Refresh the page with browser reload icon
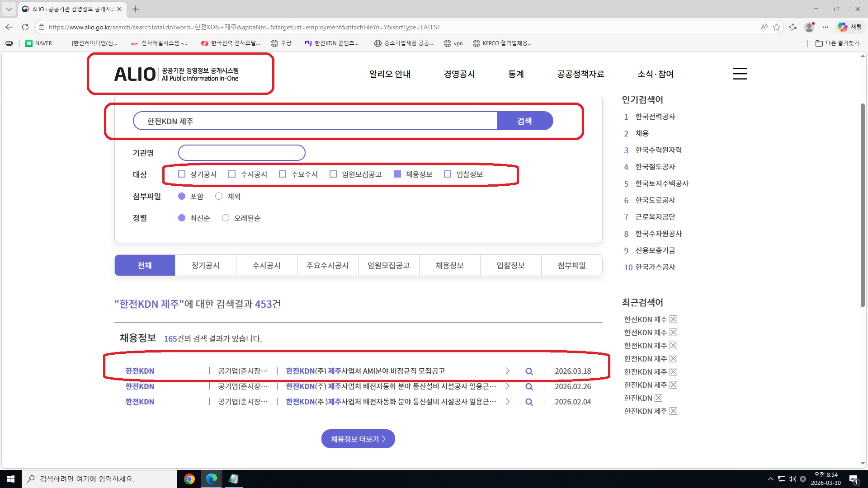Image resolution: width=868 pixels, height=488 pixels. [25, 27]
